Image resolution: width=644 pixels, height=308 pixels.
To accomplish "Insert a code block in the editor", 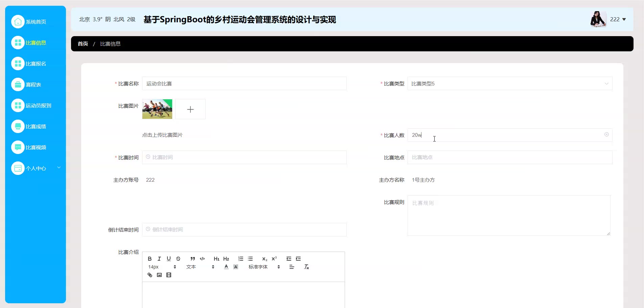I will tap(202, 259).
